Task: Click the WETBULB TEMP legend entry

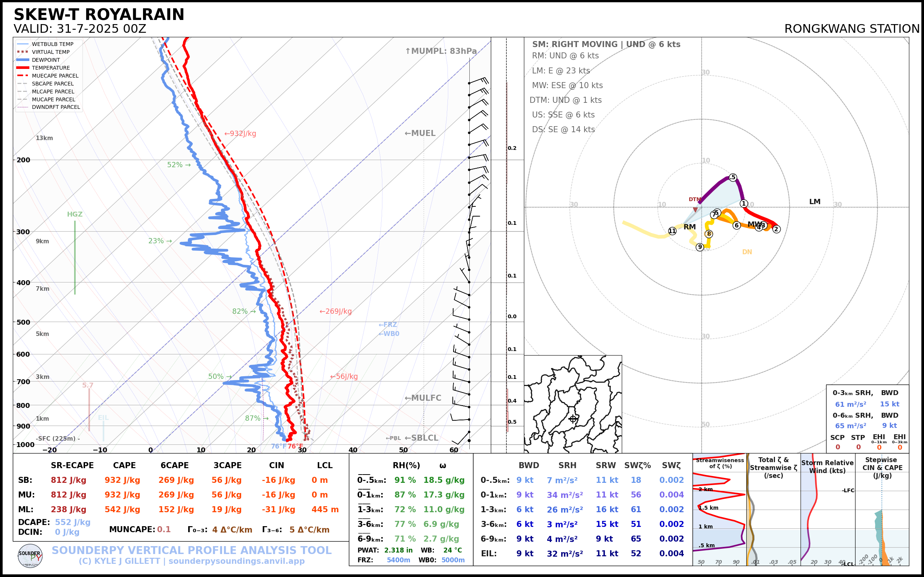Action: (x=52, y=44)
